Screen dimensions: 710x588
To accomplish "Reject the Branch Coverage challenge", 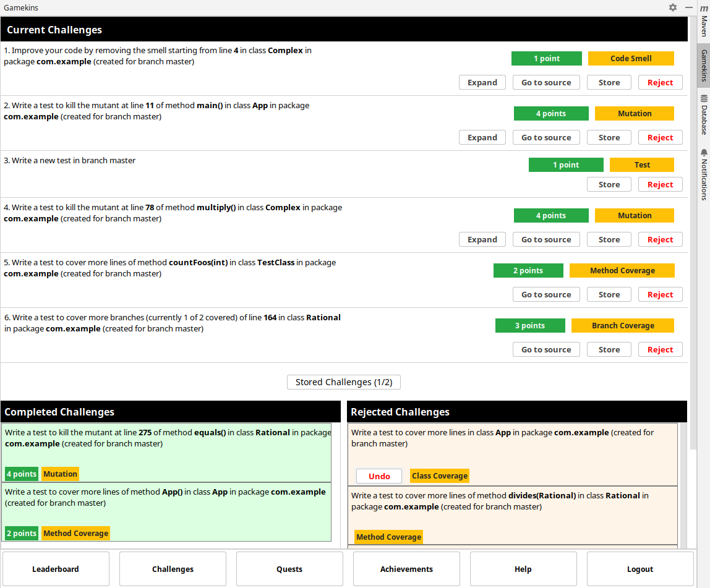I will 660,350.
